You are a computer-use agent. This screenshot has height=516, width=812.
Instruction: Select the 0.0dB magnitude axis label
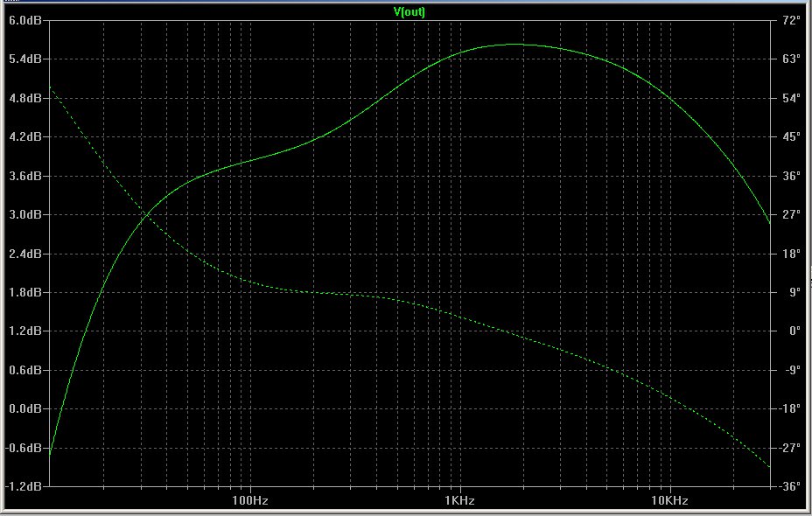click(x=24, y=409)
